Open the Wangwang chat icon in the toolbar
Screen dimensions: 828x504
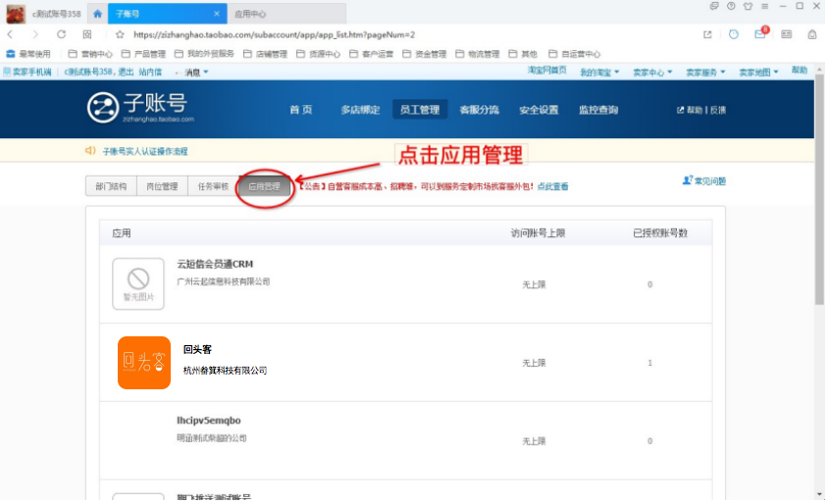click(x=734, y=34)
